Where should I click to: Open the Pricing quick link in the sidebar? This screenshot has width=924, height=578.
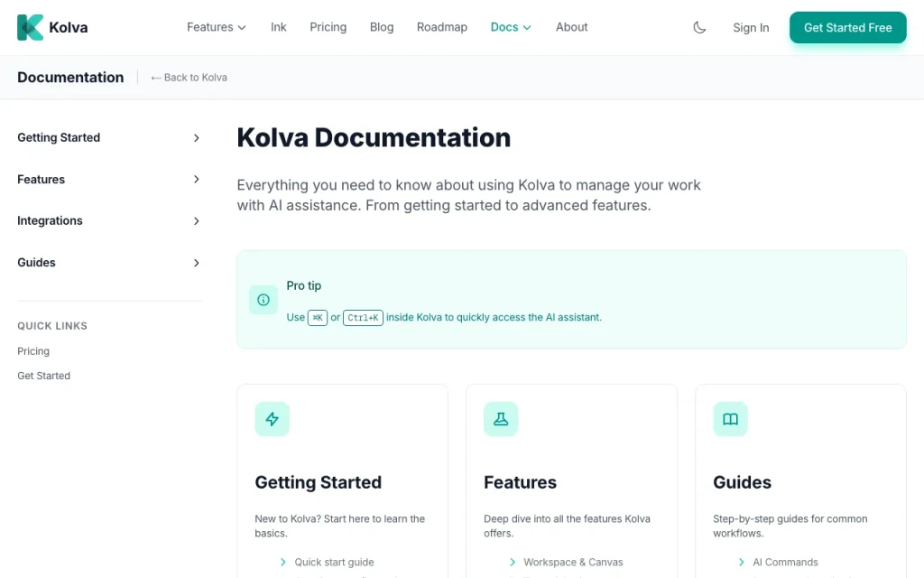[33, 351]
